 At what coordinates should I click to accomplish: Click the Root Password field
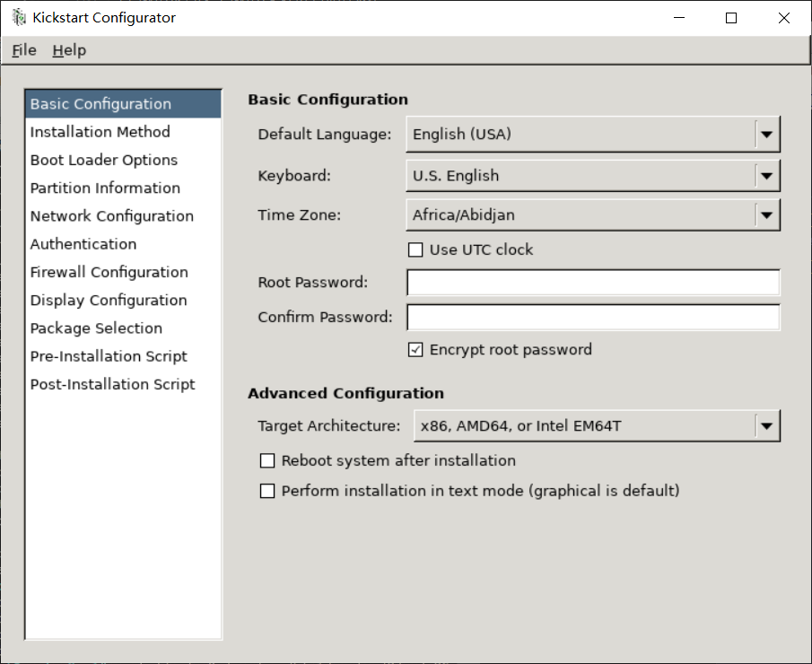pyautogui.click(x=593, y=283)
